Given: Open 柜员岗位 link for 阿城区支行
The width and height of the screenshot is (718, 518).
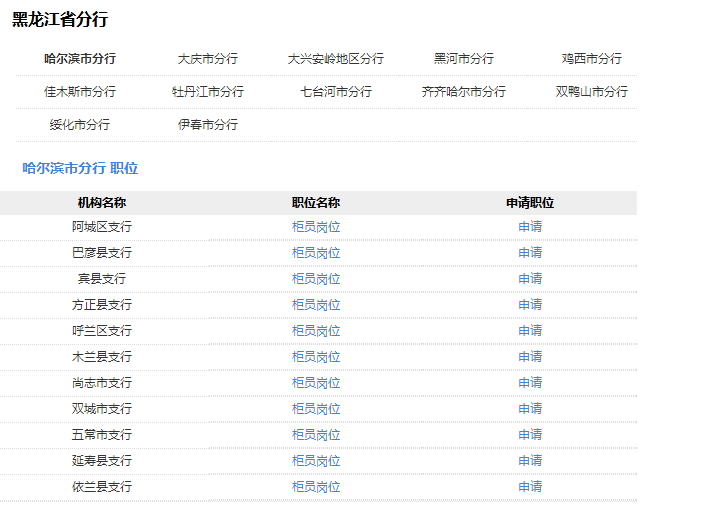Looking at the screenshot, I should coord(316,227).
